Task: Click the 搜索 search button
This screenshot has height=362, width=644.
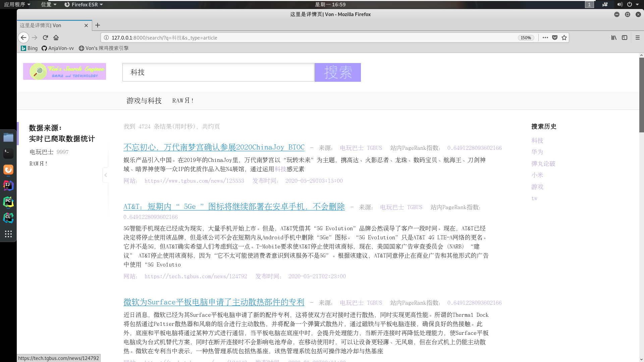Action: tap(337, 72)
